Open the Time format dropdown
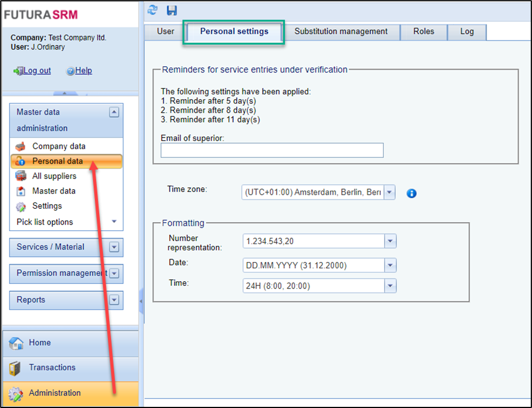 click(x=390, y=286)
